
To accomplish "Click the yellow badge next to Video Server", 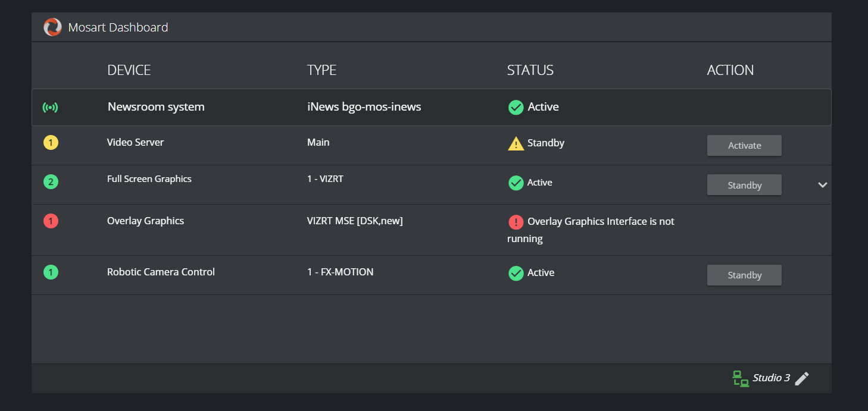I will pos(51,143).
